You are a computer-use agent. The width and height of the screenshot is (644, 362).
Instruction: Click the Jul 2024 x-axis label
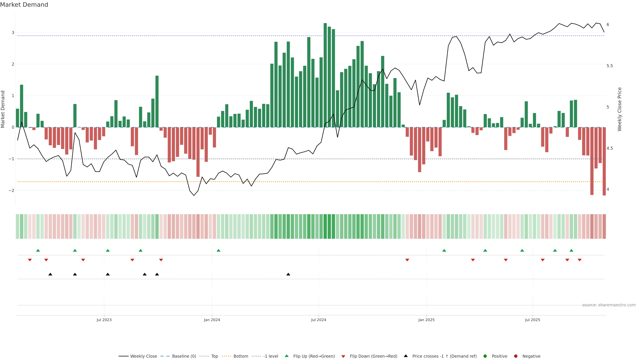click(x=318, y=320)
